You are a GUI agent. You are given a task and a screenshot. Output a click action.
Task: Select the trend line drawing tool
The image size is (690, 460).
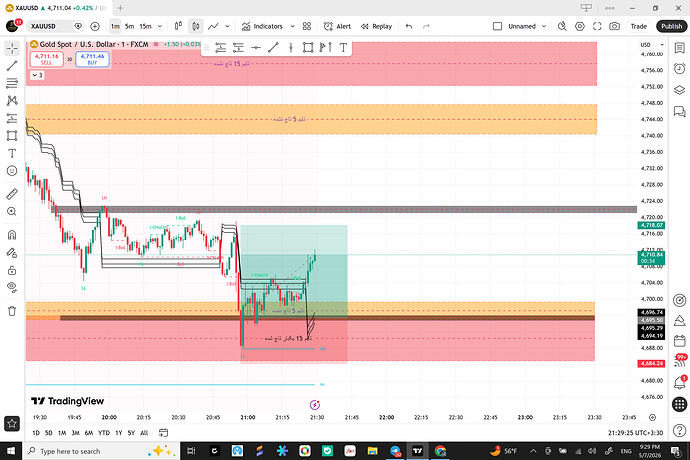(x=12, y=66)
